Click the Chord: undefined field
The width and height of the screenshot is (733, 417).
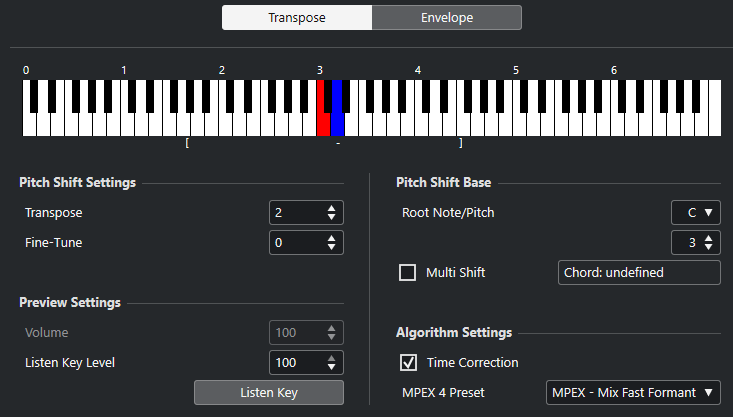[638, 273]
